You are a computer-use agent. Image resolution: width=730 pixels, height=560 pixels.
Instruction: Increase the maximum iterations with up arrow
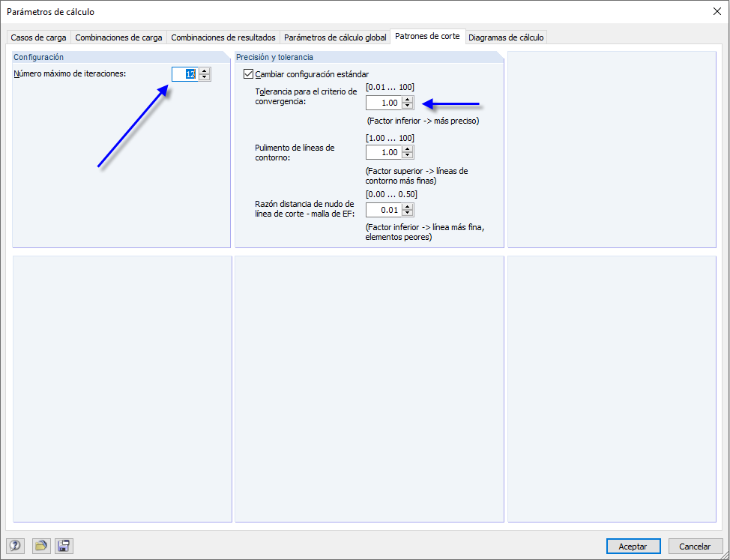pyautogui.click(x=205, y=71)
